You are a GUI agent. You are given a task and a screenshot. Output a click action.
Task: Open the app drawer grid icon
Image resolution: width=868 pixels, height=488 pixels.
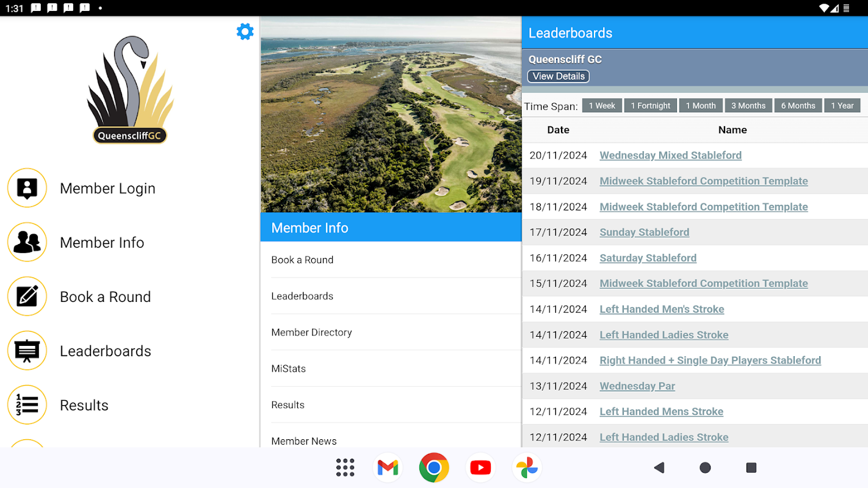pyautogui.click(x=345, y=468)
